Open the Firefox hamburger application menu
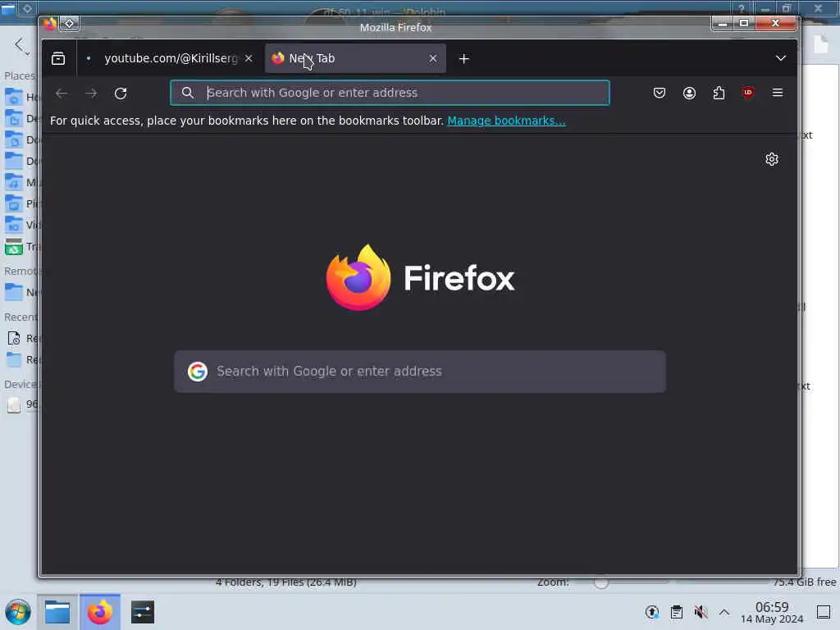Viewport: 840px width, 630px height. coord(778,93)
